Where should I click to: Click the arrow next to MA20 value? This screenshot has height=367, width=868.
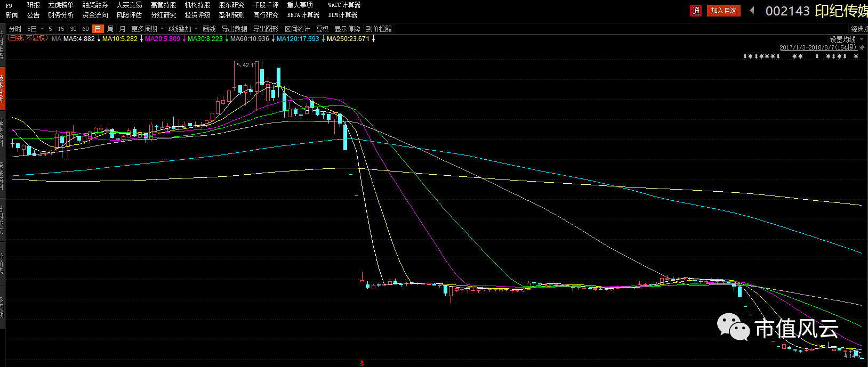(184, 39)
